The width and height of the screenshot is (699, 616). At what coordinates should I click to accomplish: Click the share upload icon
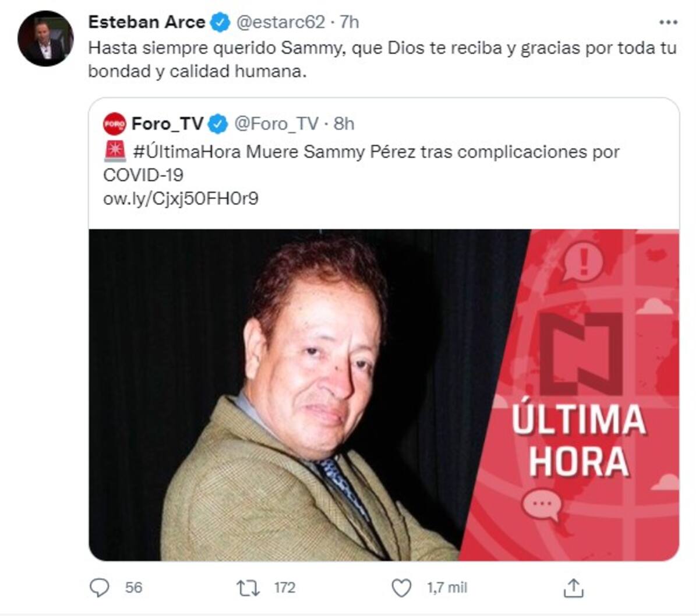(x=573, y=588)
